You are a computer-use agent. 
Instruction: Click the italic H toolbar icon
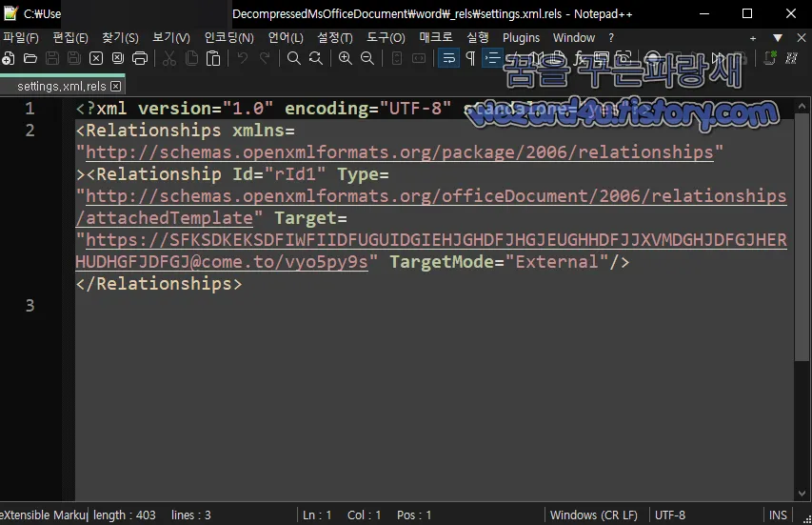791,58
